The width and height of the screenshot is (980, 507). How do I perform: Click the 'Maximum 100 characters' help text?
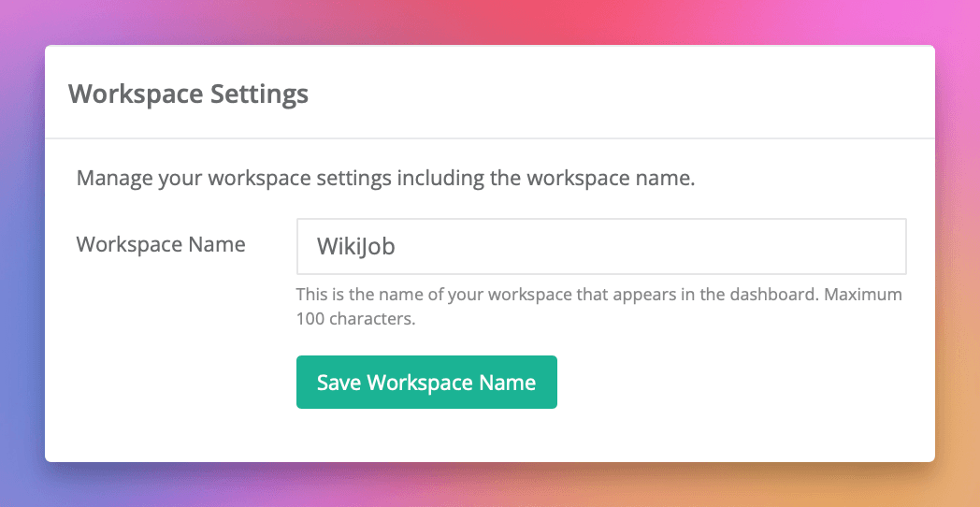pyautogui.click(x=598, y=306)
